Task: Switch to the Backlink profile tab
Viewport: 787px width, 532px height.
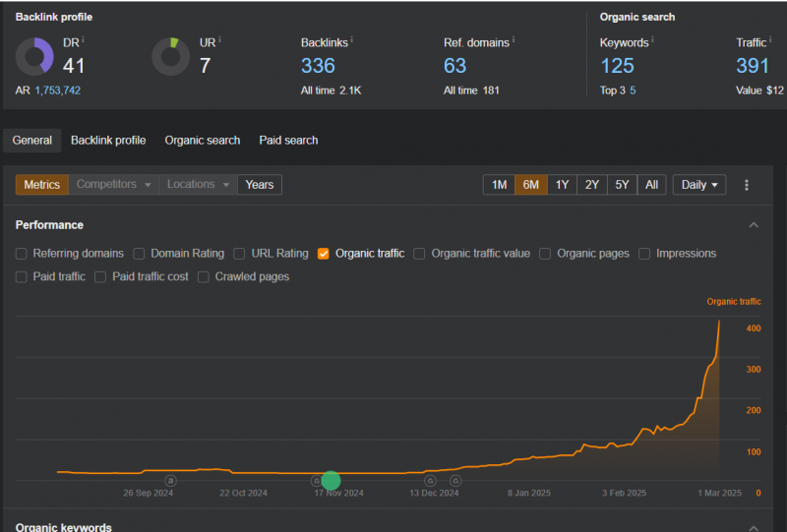Action: click(x=108, y=141)
